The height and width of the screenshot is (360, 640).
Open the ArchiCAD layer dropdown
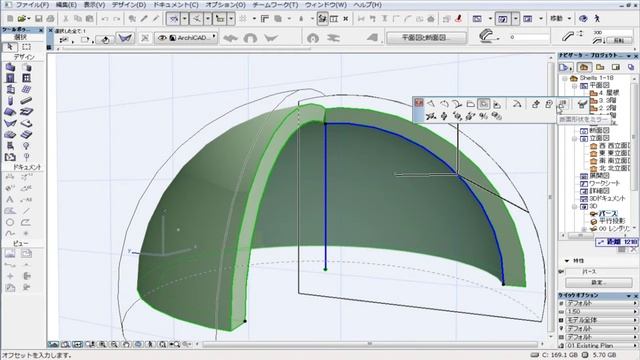coord(186,38)
